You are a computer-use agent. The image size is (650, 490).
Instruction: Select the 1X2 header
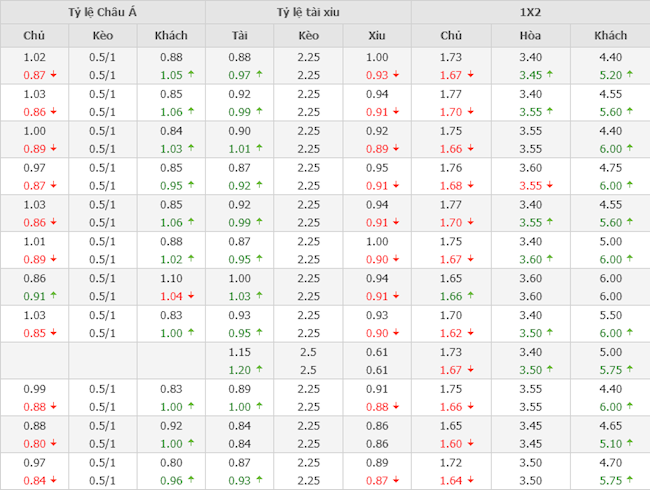point(530,12)
